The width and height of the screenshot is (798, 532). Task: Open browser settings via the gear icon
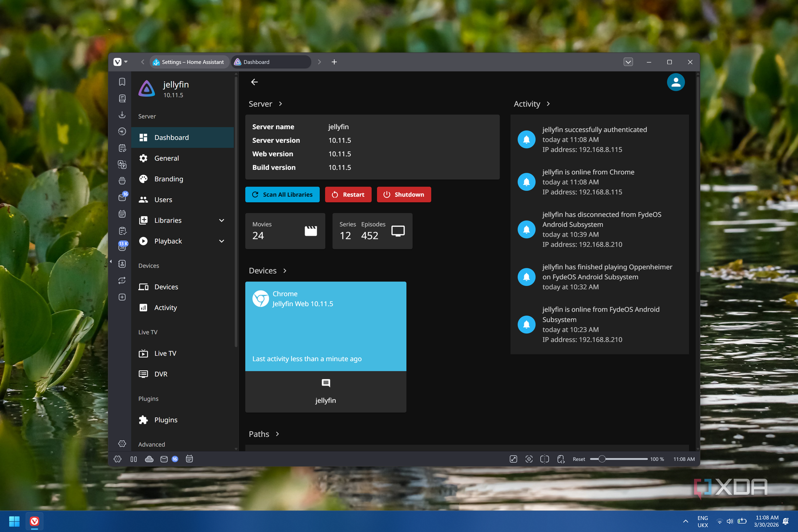click(x=118, y=459)
